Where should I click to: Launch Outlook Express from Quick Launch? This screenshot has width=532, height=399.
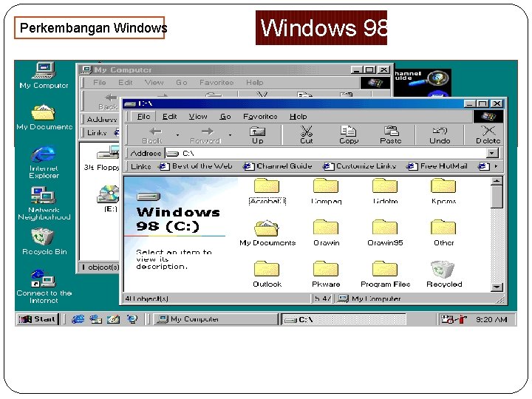(x=96, y=319)
